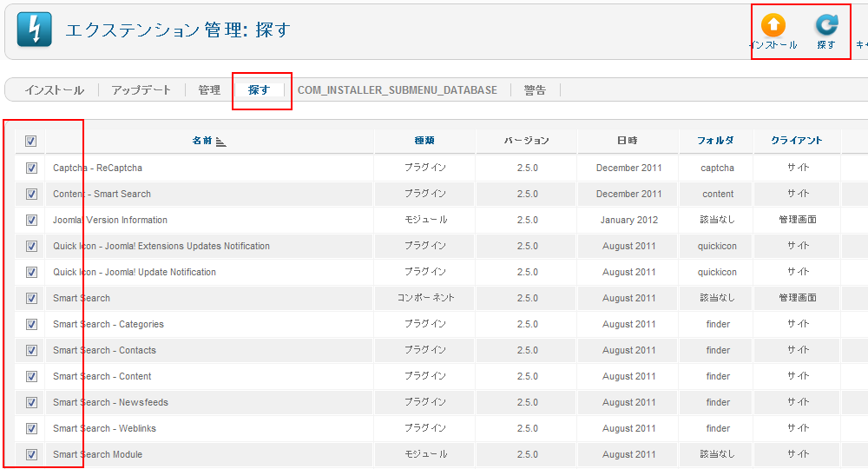Click the content folder cell
The image size is (868, 469).
pyautogui.click(x=718, y=194)
